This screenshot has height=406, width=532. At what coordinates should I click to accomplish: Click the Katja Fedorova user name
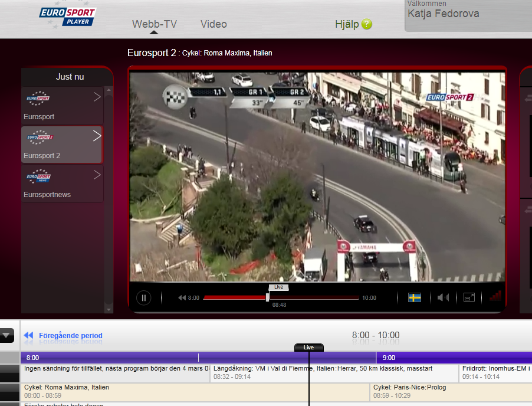click(x=443, y=14)
